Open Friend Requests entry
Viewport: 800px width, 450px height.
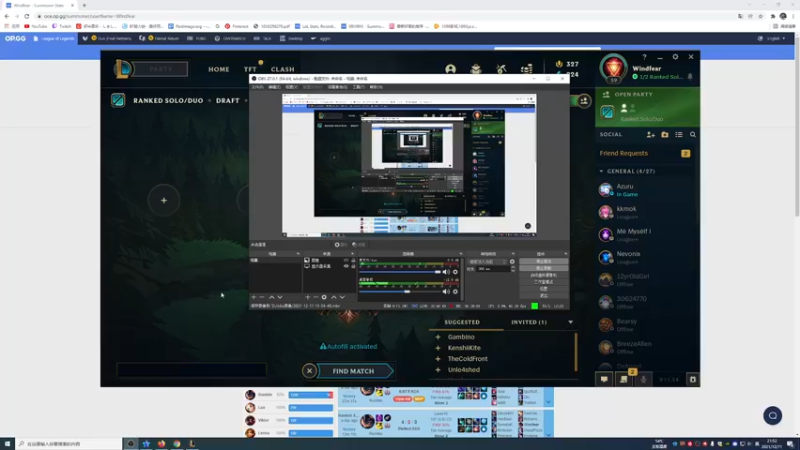pyautogui.click(x=645, y=153)
